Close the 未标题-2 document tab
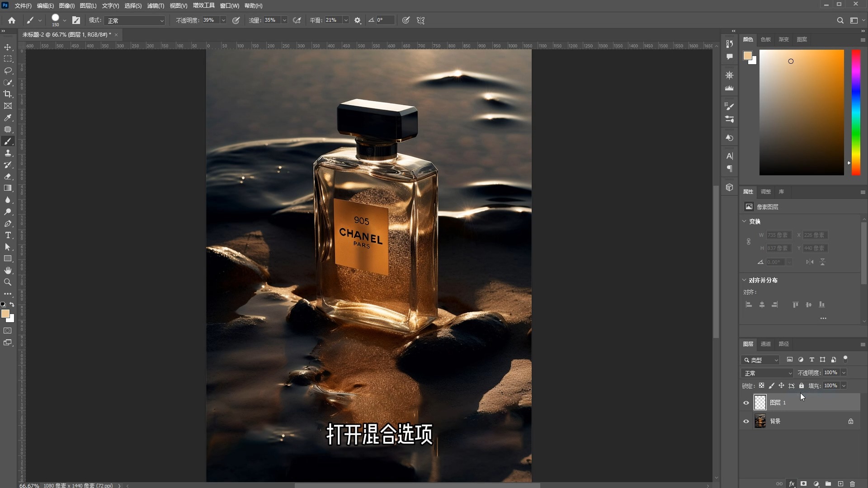This screenshot has height=488, width=868. [116, 35]
